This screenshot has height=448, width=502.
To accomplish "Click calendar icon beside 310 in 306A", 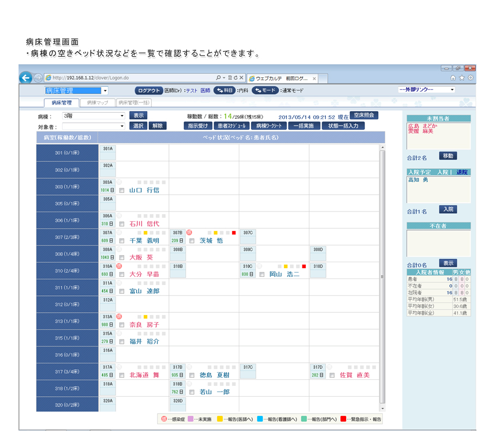I will (111, 224).
